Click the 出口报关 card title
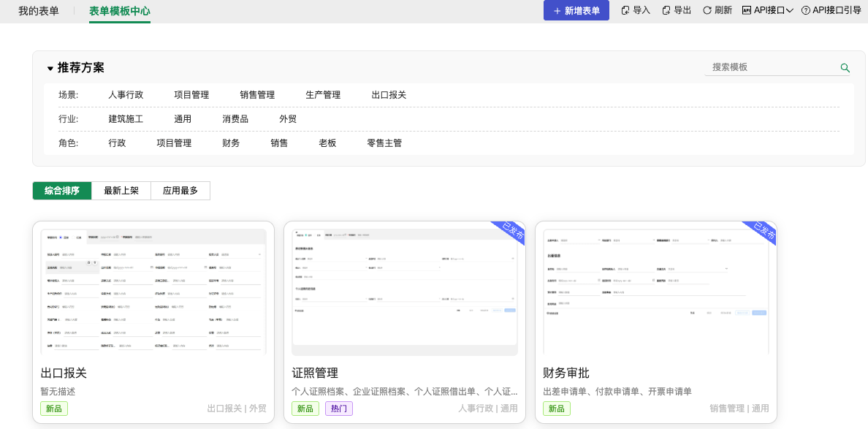 point(64,373)
